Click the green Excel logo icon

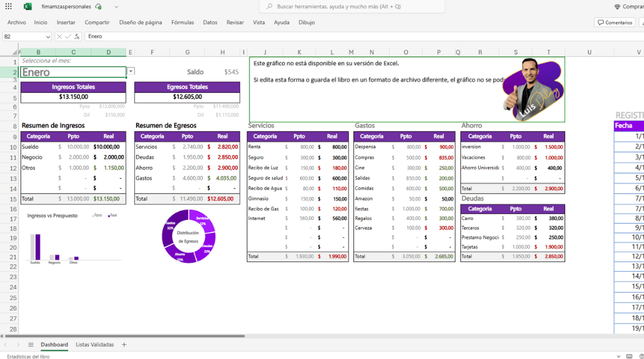point(27,7)
